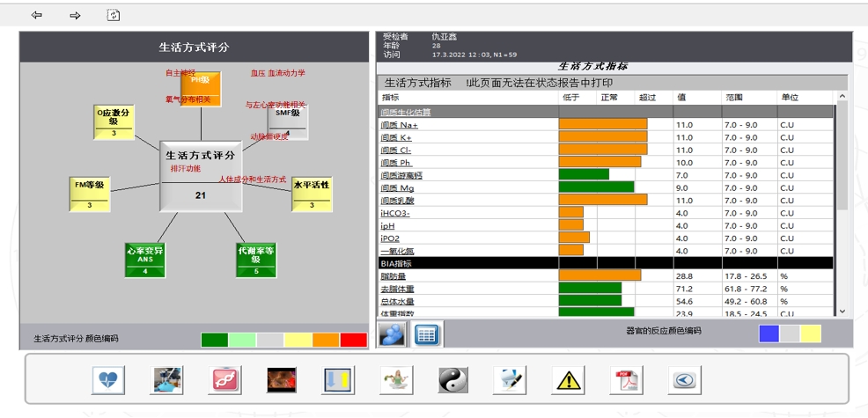
Task: Open the pink DNA strand icon
Action: (x=224, y=380)
